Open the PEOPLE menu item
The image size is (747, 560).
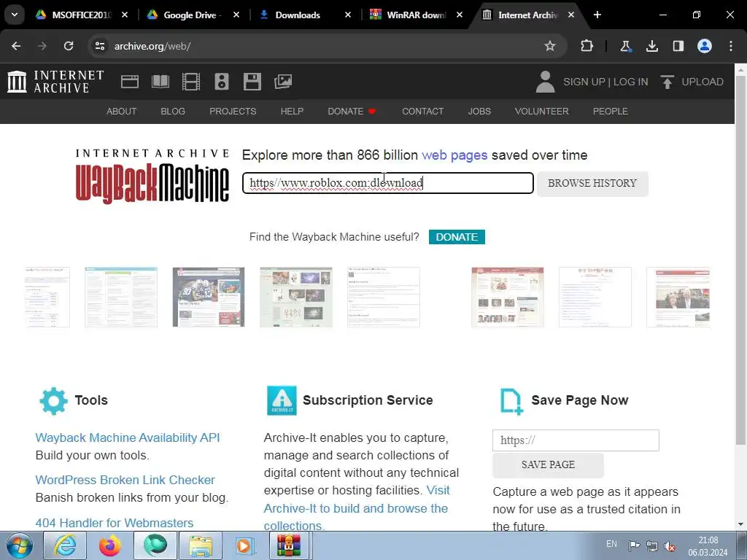611,111
